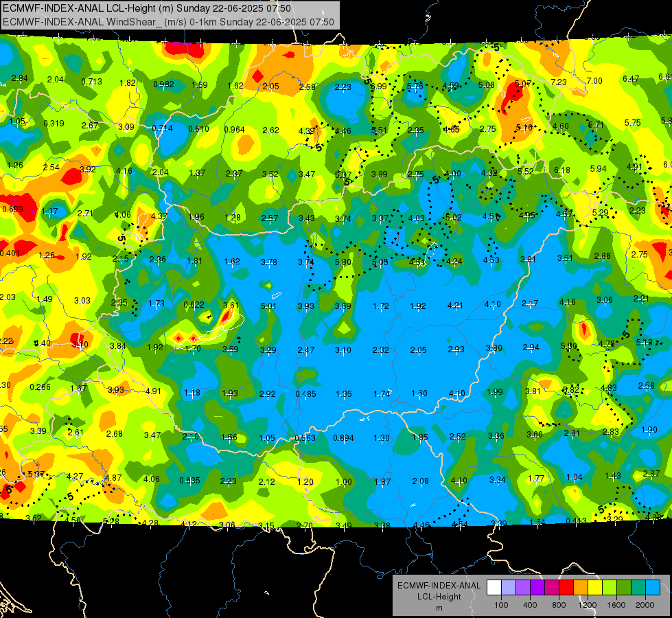Click the legend scale label 2000
Screen dimensions: 672x618
pos(645,605)
